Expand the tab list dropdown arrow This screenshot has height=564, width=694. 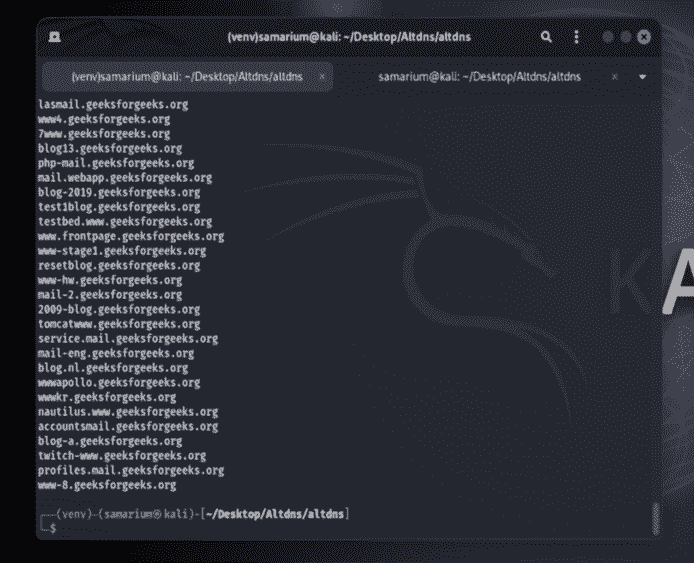[642, 77]
